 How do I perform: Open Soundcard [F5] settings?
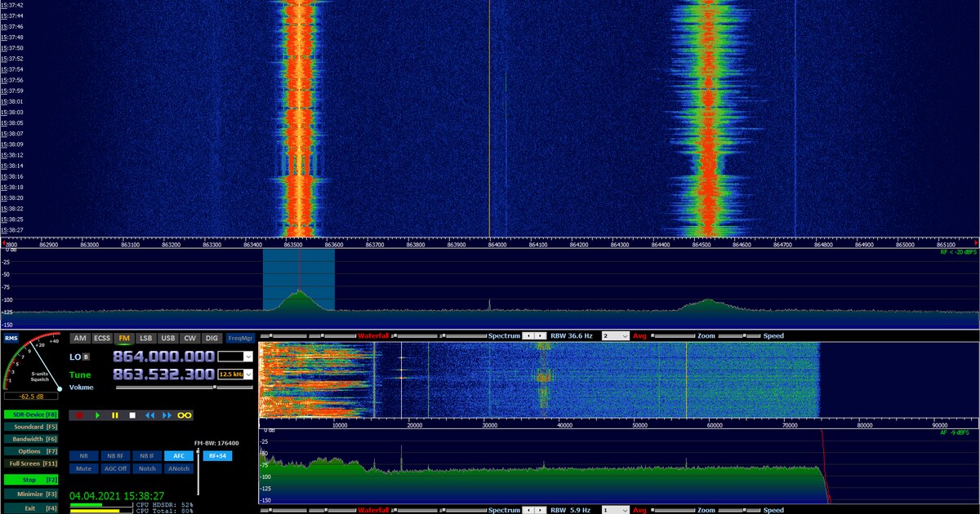(30, 427)
